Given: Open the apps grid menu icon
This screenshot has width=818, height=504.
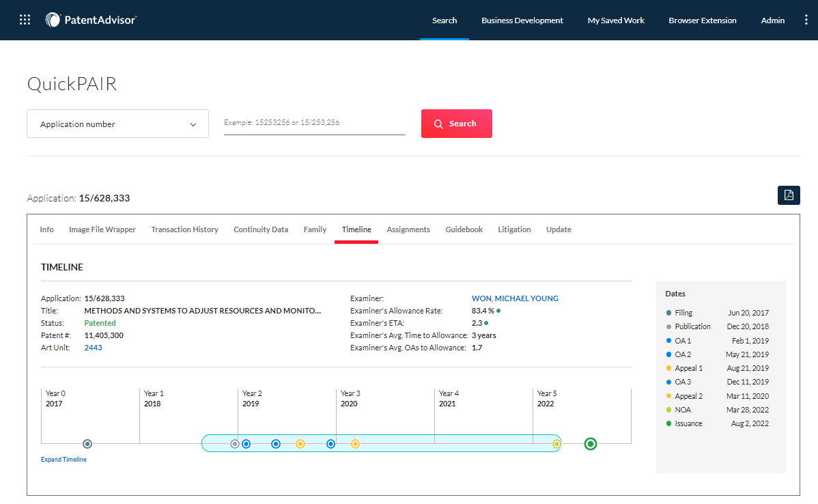Looking at the screenshot, I should pyautogui.click(x=25, y=20).
